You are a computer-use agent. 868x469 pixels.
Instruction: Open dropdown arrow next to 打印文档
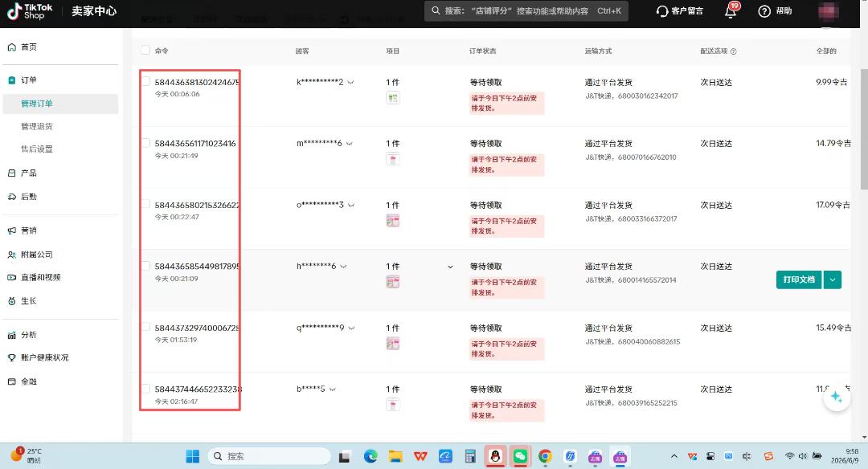pos(833,279)
